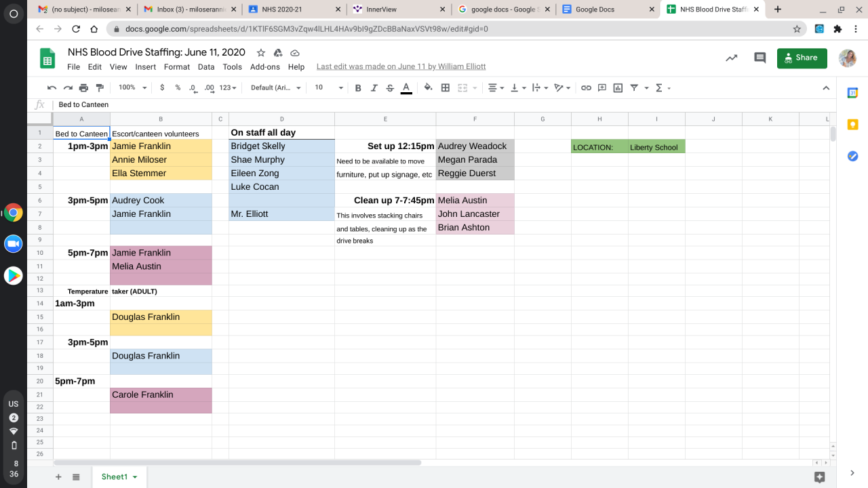Viewport: 868px width, 488px height.
Task: Insert link icon in toolbar
Action: tap(586, 87)
